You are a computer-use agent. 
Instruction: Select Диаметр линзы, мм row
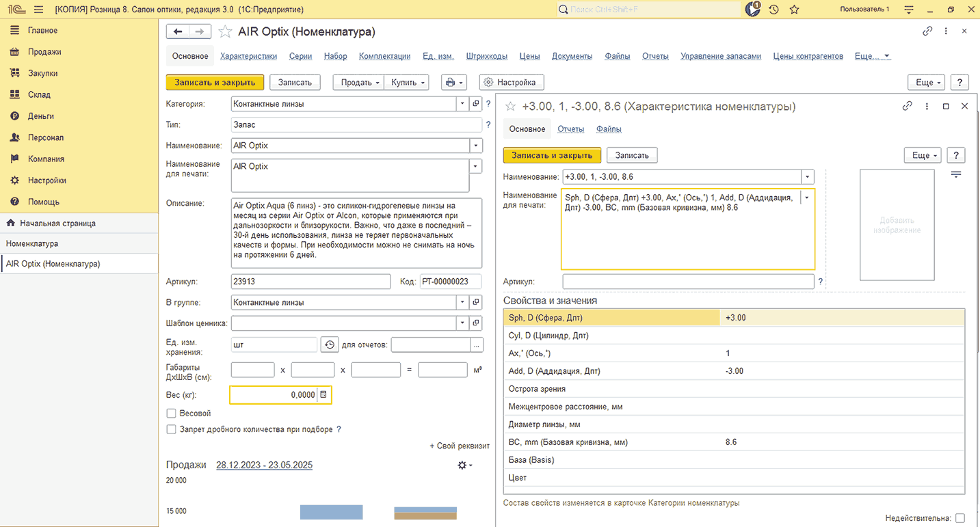(x=734, y=424)
